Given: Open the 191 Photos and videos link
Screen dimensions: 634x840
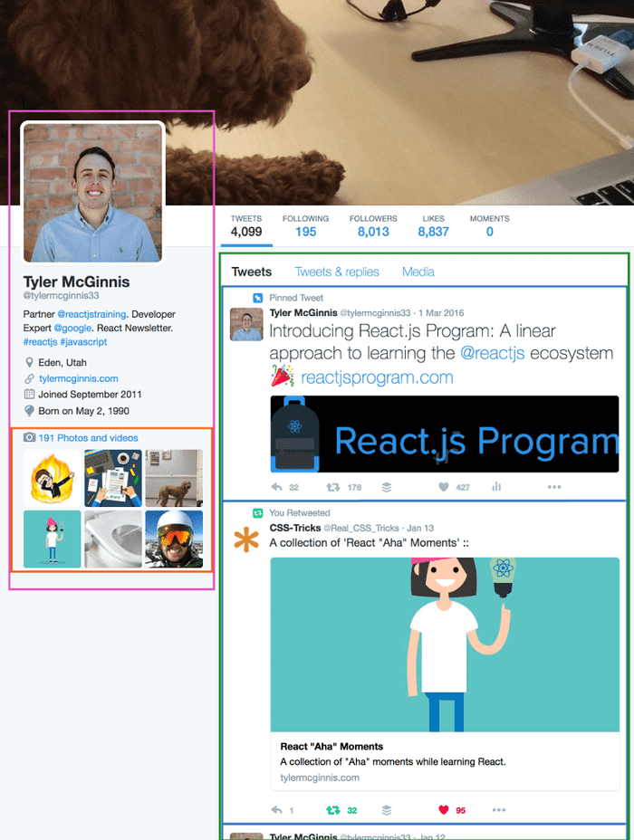Looking at the screenshot, I should [88, 438].
